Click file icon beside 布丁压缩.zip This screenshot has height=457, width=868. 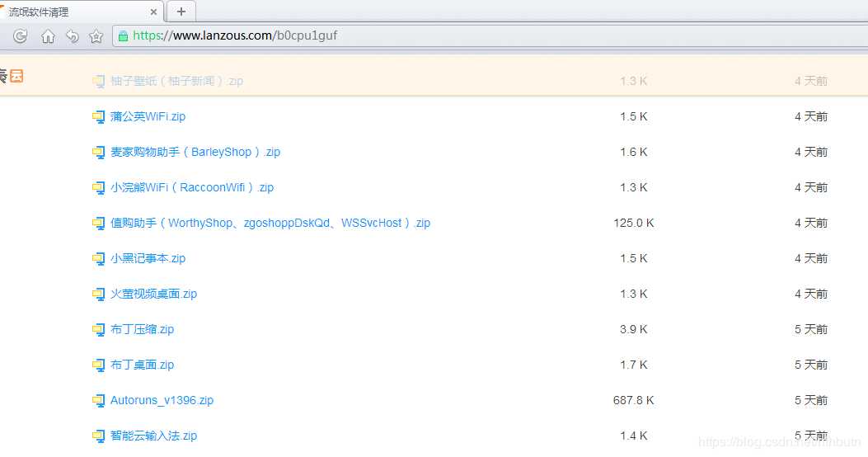pyautogui.click(x=99, y=330)
